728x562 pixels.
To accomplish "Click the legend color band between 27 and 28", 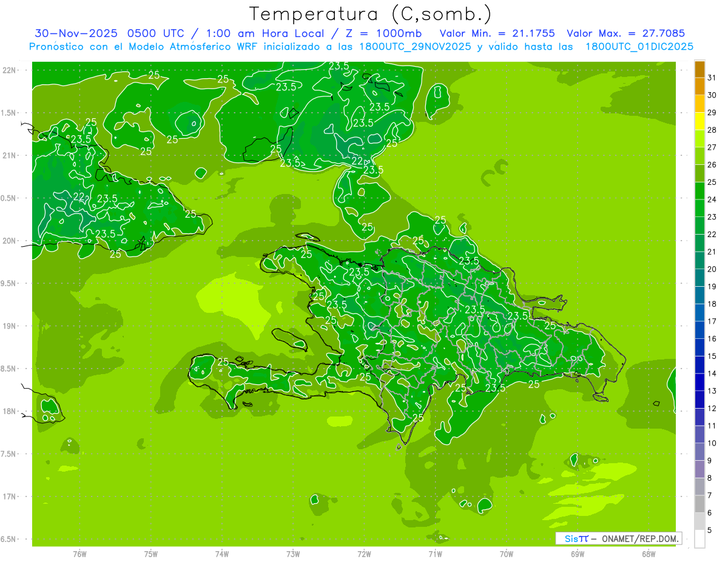I will click(699, 139).
